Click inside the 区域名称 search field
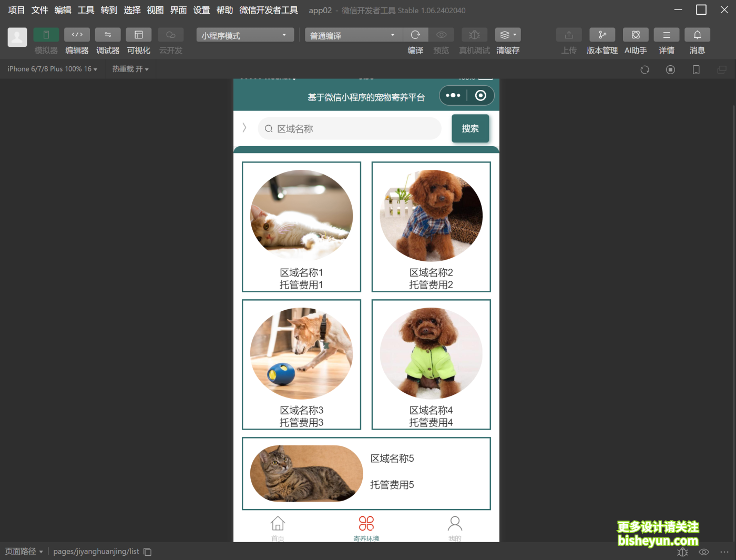Screen dimensions: 736x560 pyautogui.click(x=349, y=128)
